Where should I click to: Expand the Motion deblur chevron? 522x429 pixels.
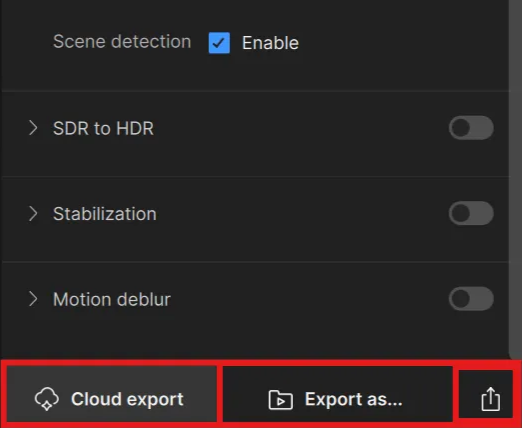point(33,299)
